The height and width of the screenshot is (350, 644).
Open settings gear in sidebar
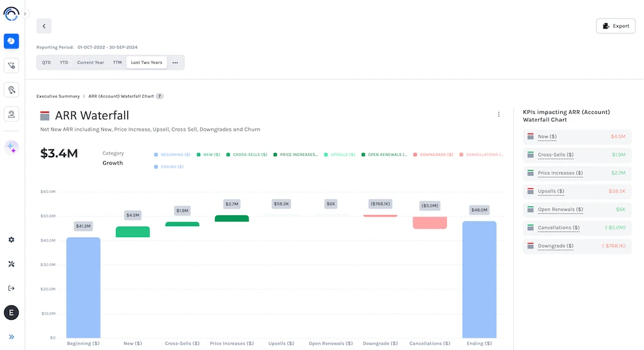click(x=11, y=240)
